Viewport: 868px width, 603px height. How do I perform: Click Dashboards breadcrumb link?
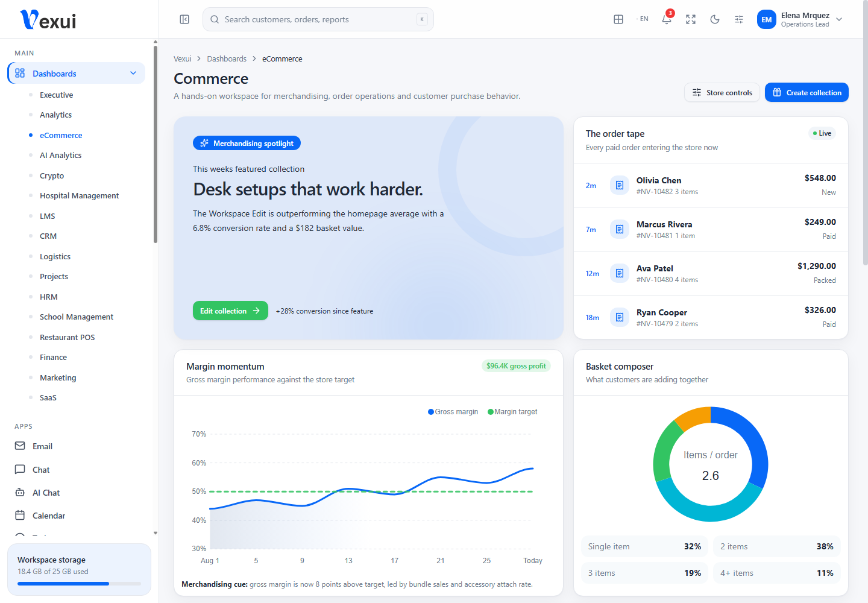tap(227, 58)
